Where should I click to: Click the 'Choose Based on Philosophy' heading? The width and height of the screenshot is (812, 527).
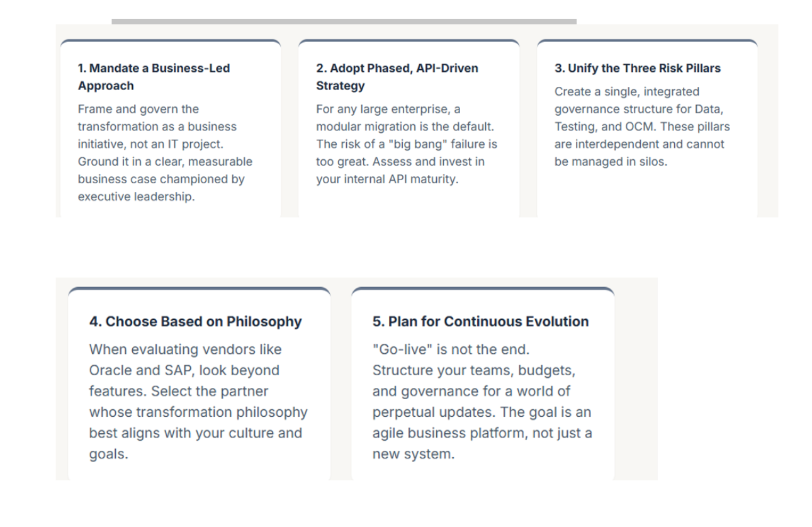[x=196, y=322]
